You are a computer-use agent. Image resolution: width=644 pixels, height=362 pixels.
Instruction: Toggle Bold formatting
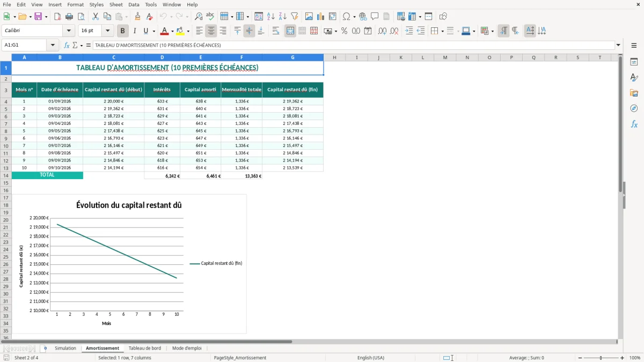pyautogui.click(x=123, y=31)
